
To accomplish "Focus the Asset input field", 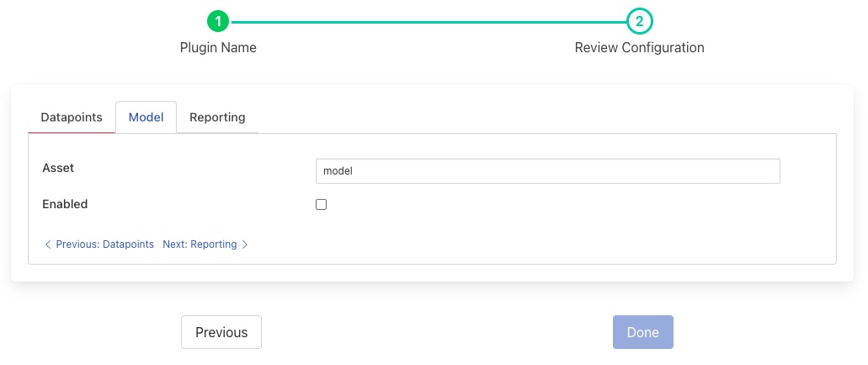I will click(x=547, y=171).
